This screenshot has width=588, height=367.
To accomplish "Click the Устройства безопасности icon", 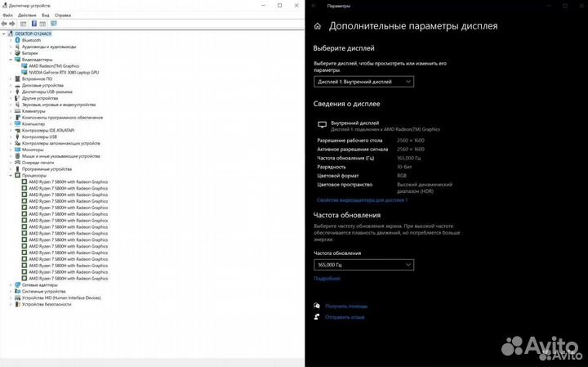I will pos(17,304).
